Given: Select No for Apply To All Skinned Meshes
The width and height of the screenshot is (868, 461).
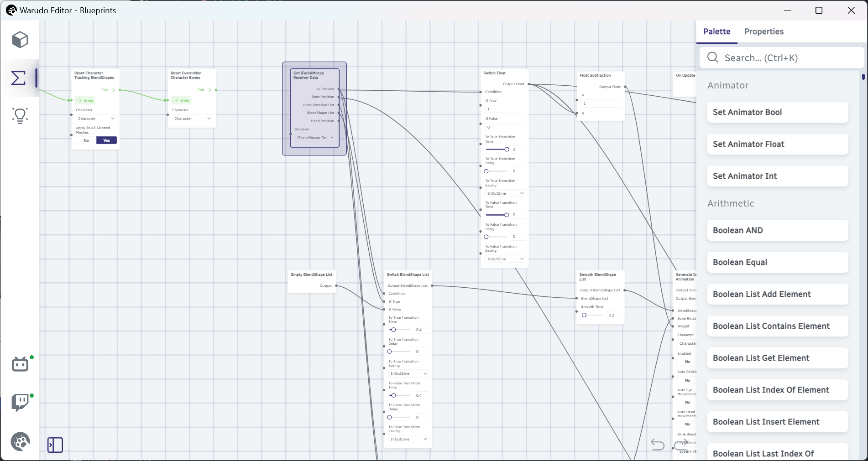Looking at the screenshot, I should point(86,140).
